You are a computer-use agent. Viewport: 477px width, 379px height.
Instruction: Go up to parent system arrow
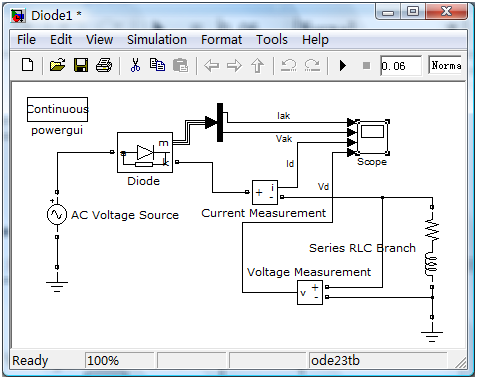coord(257,65)
